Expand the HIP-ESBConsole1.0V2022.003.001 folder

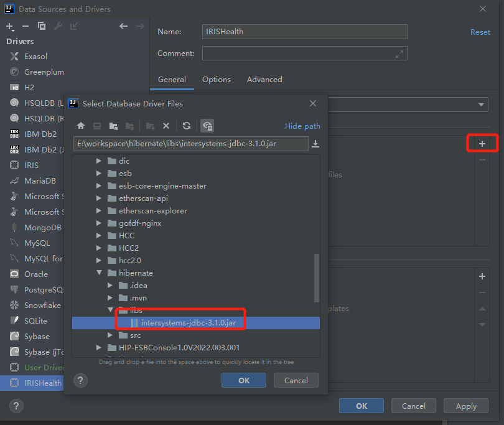pos(98,348)
